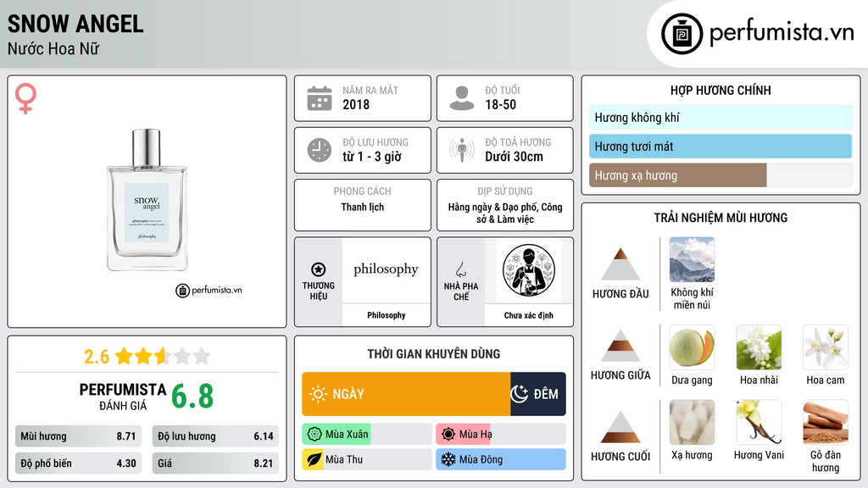Click the Hằng ngày & Dạo phố occasion text

505,213
